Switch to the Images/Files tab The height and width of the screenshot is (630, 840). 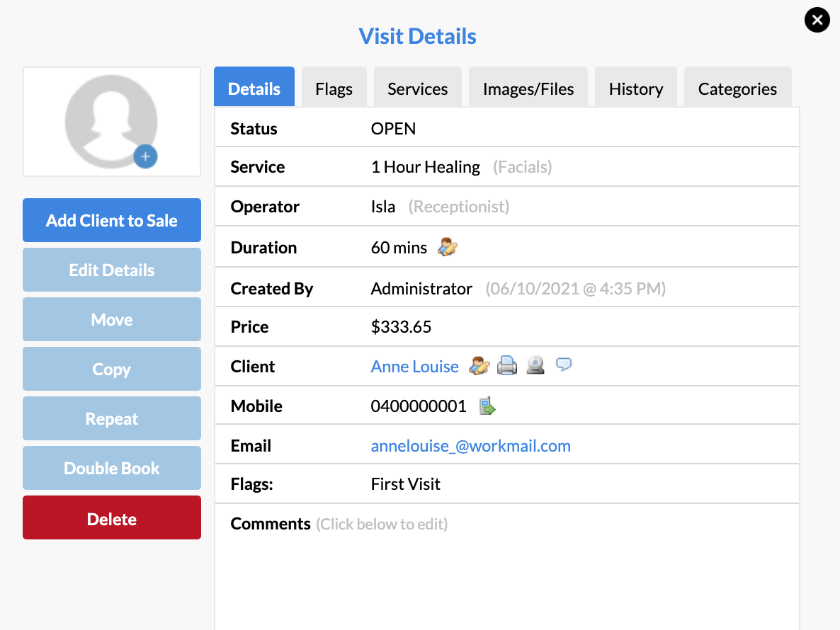(528, 86)
